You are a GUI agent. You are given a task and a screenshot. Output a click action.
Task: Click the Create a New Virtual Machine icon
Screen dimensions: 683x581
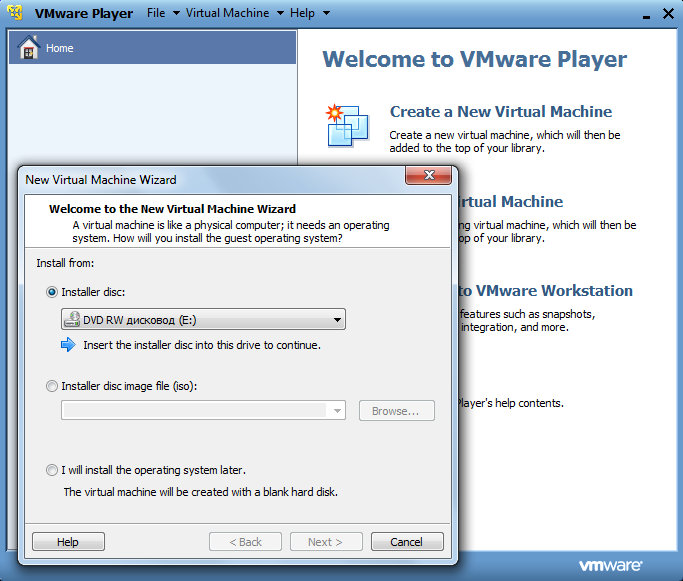[x=347, y=125]
